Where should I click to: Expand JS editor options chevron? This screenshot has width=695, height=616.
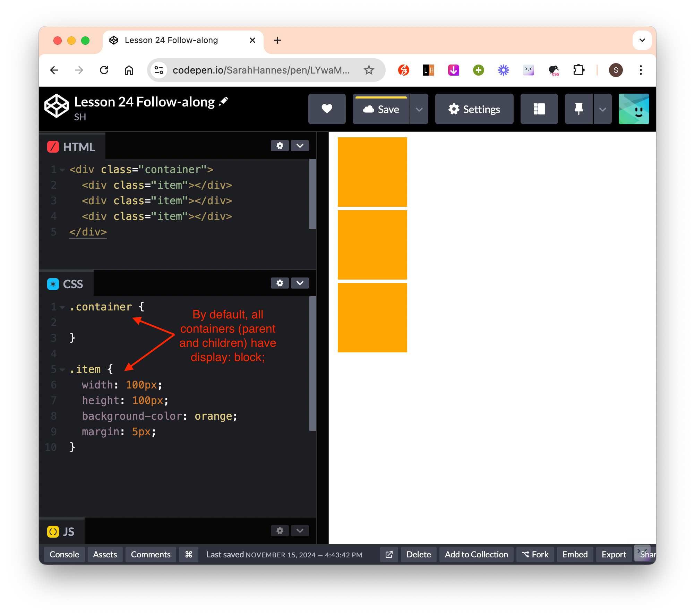[x=300, y=531]
